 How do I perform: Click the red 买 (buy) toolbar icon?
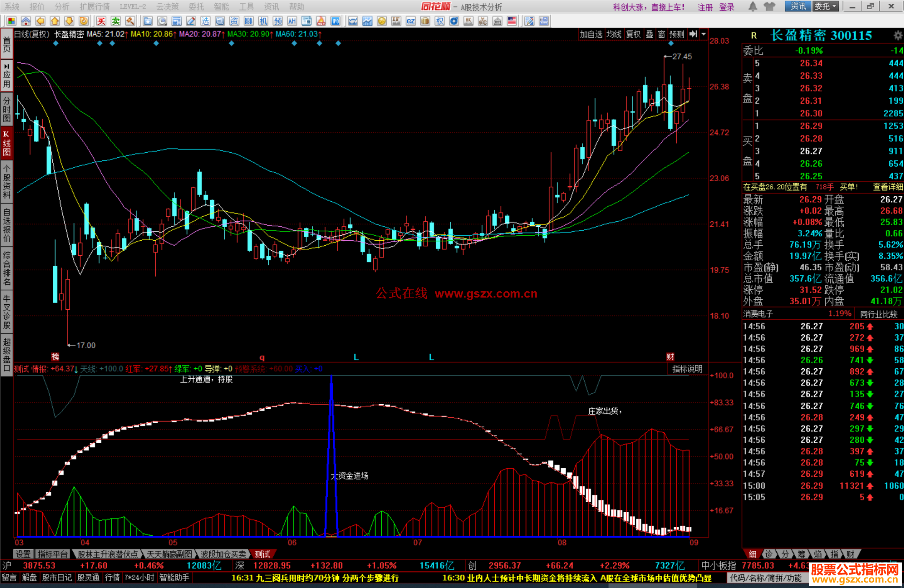101,21
